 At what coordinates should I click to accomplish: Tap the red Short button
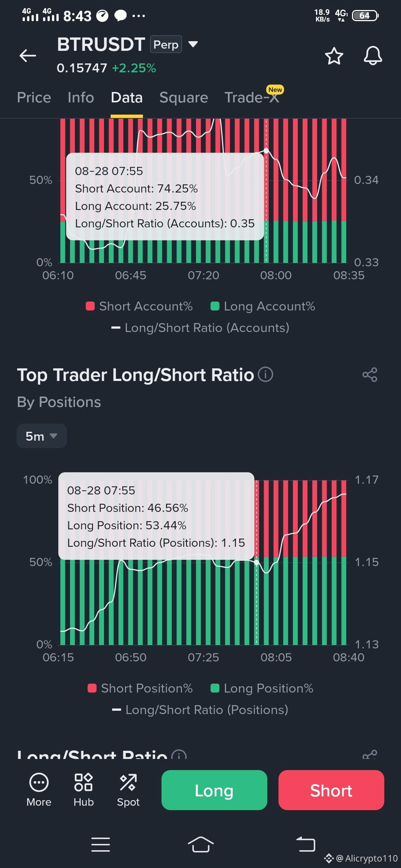(x=331, y=790)
